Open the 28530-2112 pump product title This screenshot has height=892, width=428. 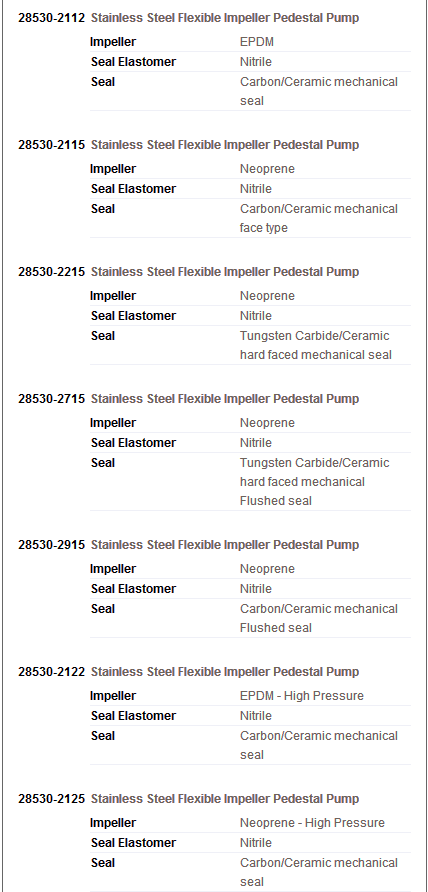pyautogui.click(x=225, y=18)
